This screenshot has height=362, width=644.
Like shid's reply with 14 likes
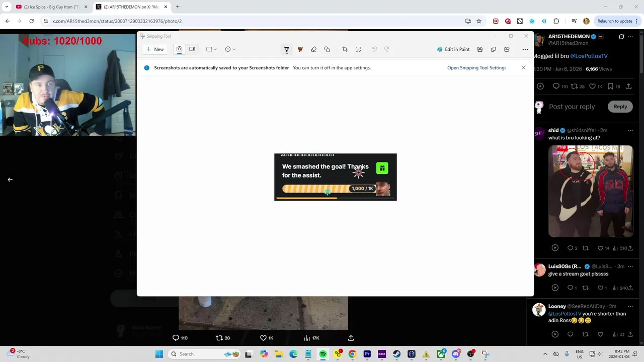[603, 248]
